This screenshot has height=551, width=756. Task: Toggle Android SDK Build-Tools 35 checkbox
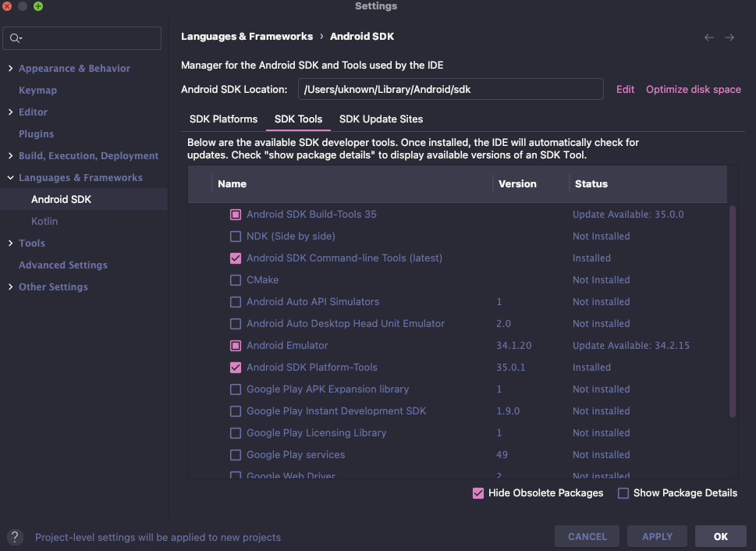click(236, 214)
